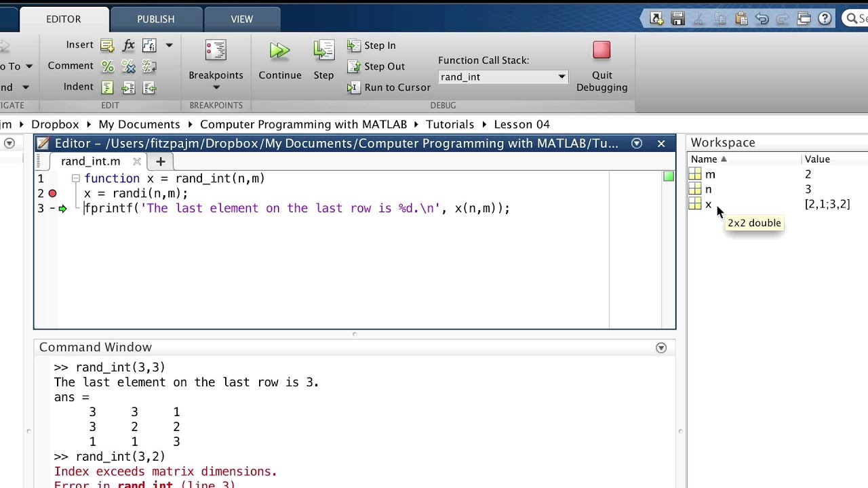Open the Editor panel actions menu

point(637,143)
